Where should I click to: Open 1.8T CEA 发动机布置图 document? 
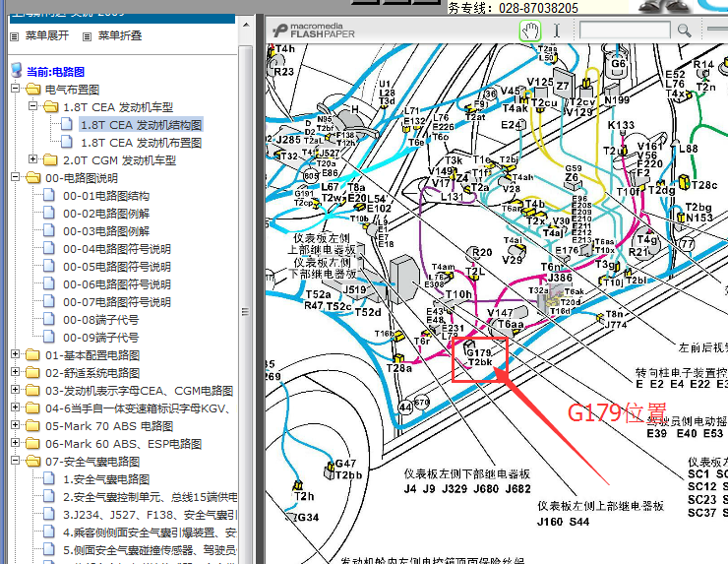click(x=141, y=143)
